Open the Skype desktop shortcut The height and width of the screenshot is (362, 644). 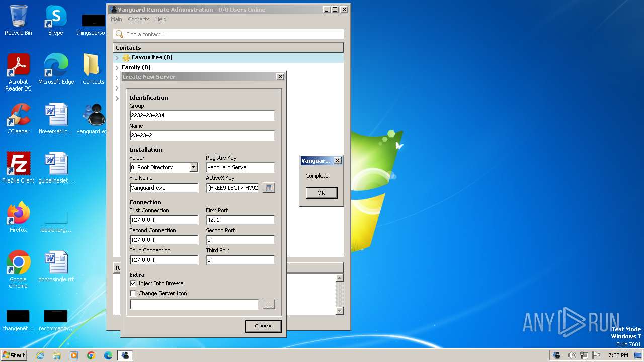coord(56,20)
